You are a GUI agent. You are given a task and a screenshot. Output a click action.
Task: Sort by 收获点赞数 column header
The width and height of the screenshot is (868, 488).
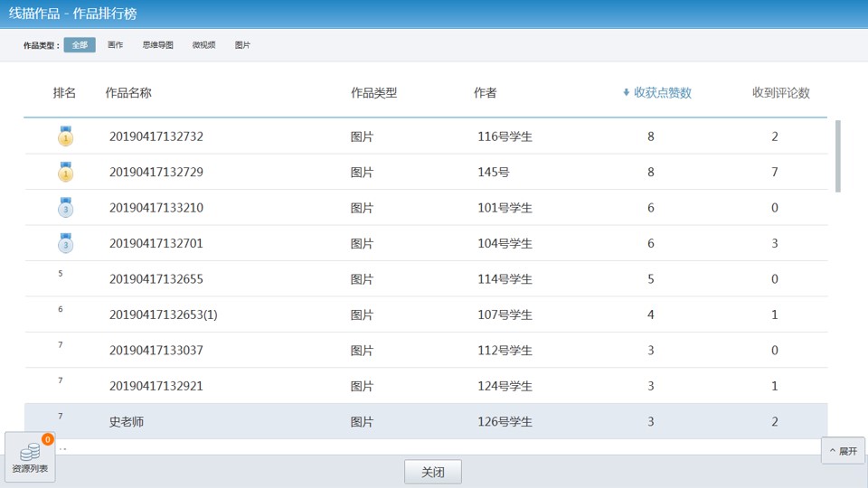pyautogui.click(x=662, y=92)
